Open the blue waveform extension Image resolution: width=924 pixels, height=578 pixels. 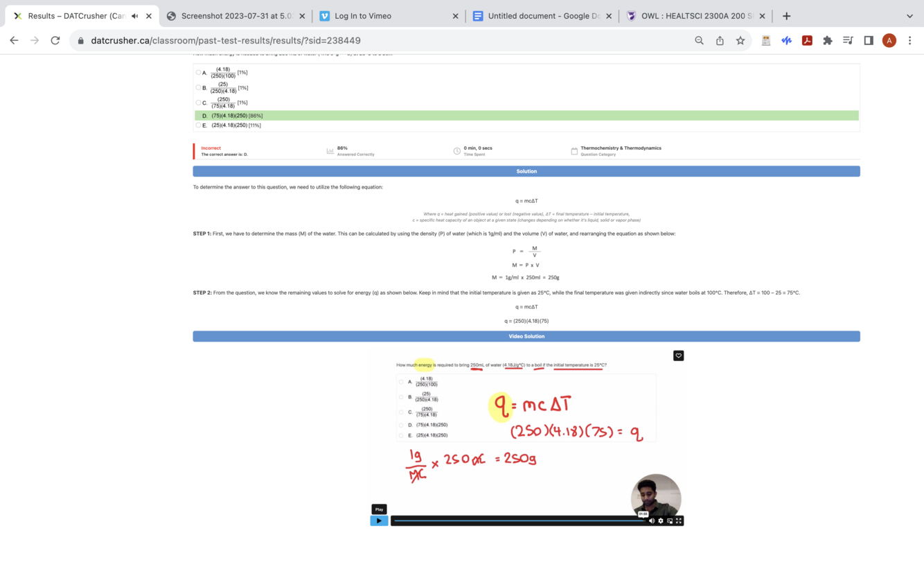pyautogui.click(x=786, y=40)
